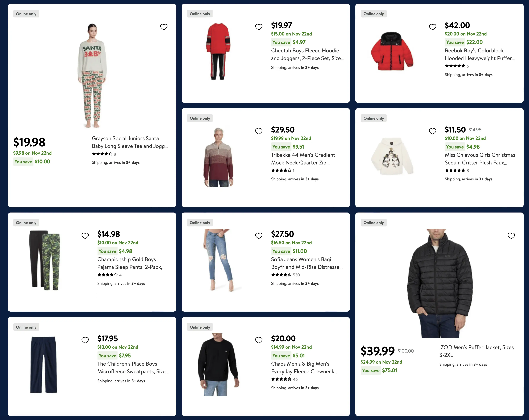The image size is (529, 420).
Task: Favorite the Santa Baby tee and jogger set
Action: pyautogui.click(x=164, y=27)
